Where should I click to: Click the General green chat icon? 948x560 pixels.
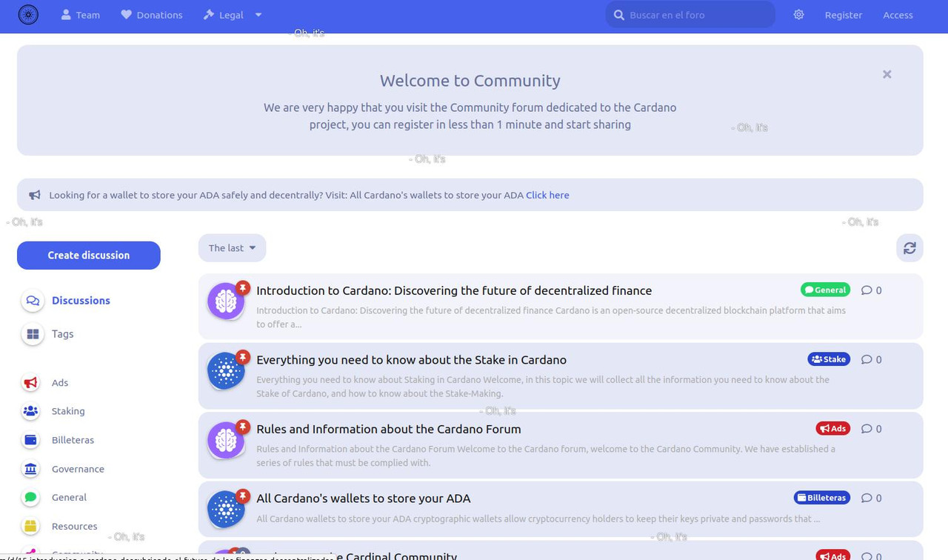[30, 497]
